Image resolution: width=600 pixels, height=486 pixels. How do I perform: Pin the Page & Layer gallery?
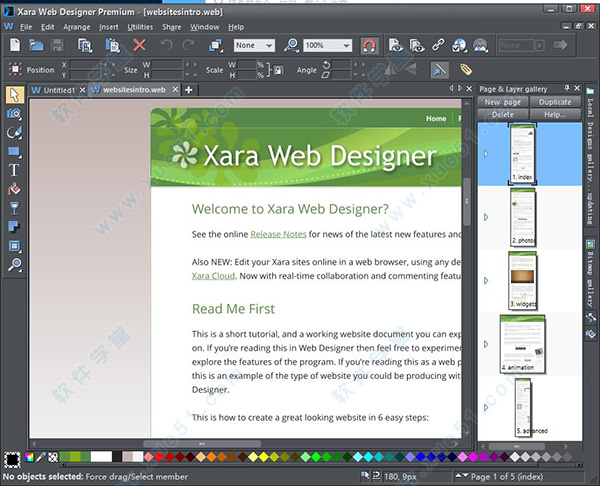pyautogui.click(x=567, y=88)
